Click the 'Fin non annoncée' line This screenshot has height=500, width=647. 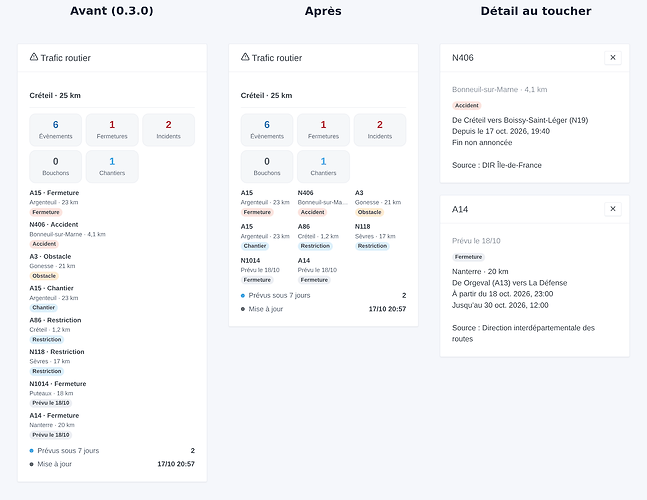click(x=482, y=142)
